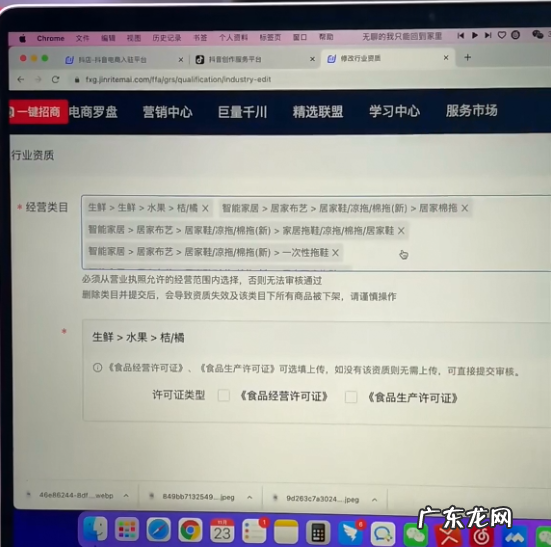Go back with browser back arrow
The height and width of the screenshot is (547, 551).
[x=21, y=79]
